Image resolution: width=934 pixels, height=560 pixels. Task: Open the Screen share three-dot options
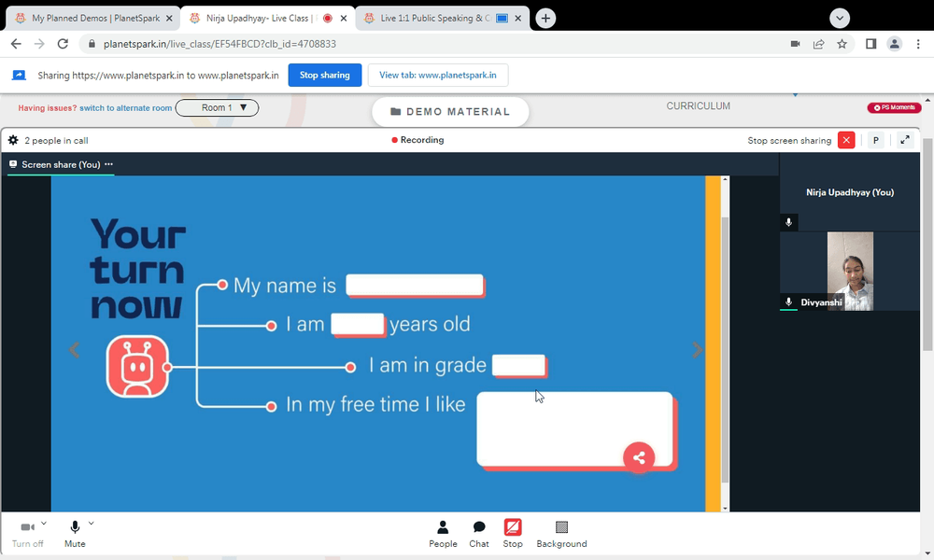pos(108,164)
